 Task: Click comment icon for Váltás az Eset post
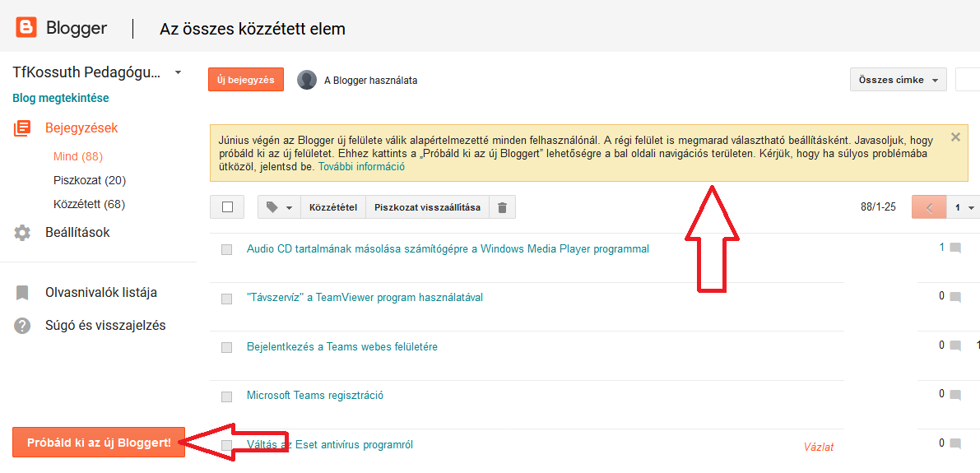point(955,443)
